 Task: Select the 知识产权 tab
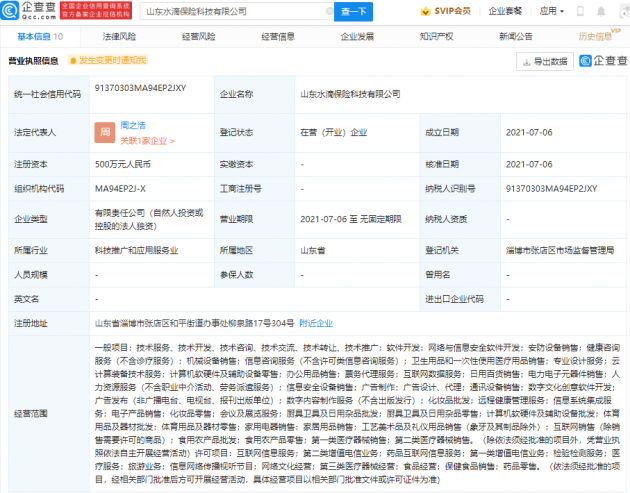click(437, 36)
